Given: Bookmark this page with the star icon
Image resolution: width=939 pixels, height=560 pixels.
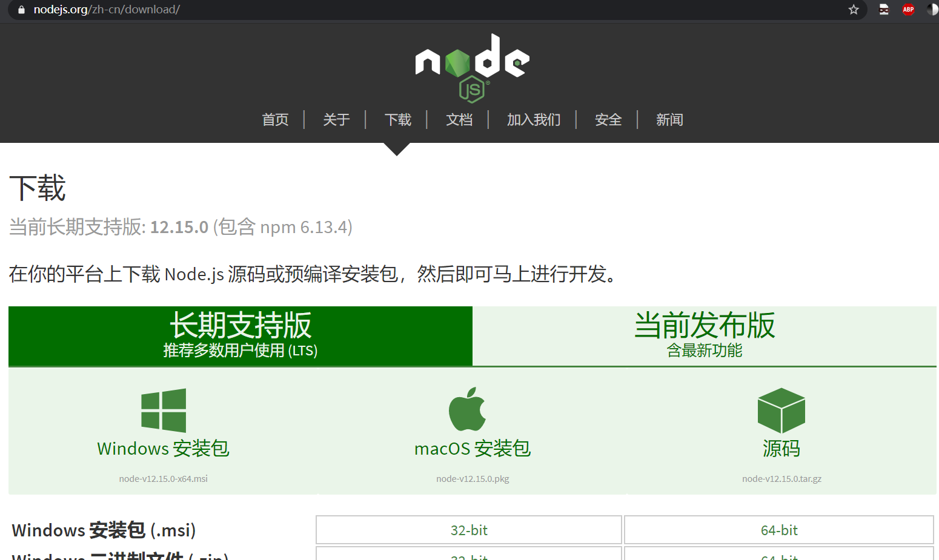Looking at the screenshot, I should [854, 10].
